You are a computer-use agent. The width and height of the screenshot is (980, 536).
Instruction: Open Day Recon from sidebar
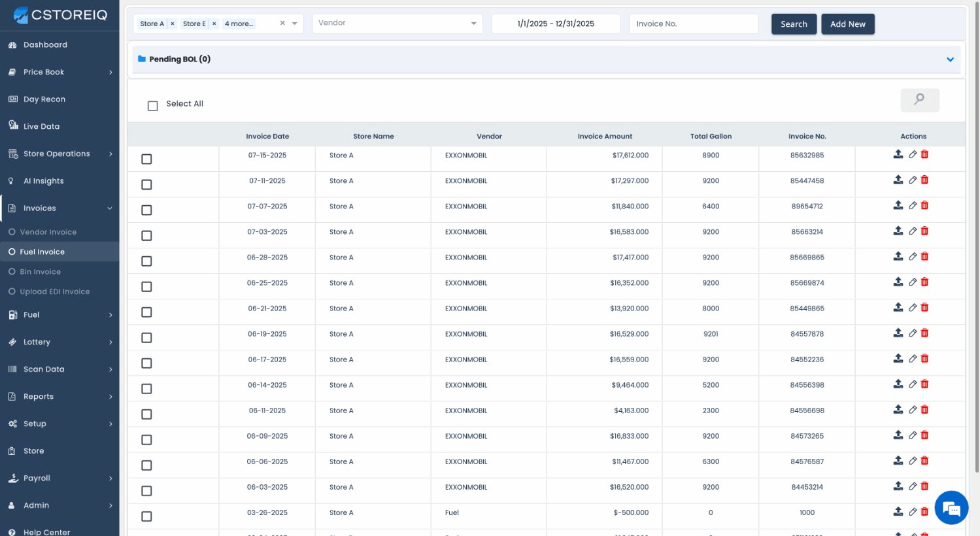point(44,99)
